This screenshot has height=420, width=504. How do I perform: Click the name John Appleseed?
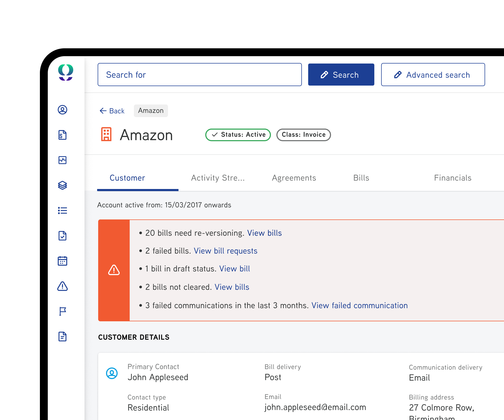(x=158, y=377)
